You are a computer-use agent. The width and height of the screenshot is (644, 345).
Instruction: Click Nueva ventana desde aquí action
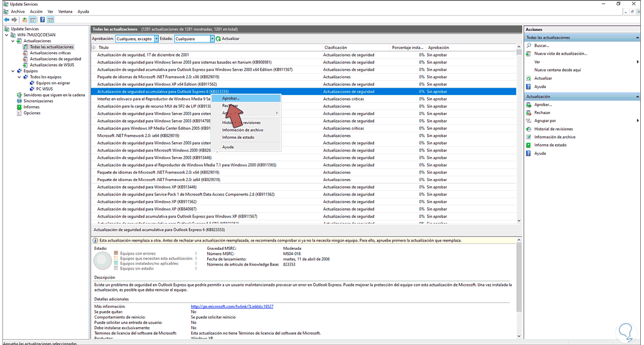(558, 70)
